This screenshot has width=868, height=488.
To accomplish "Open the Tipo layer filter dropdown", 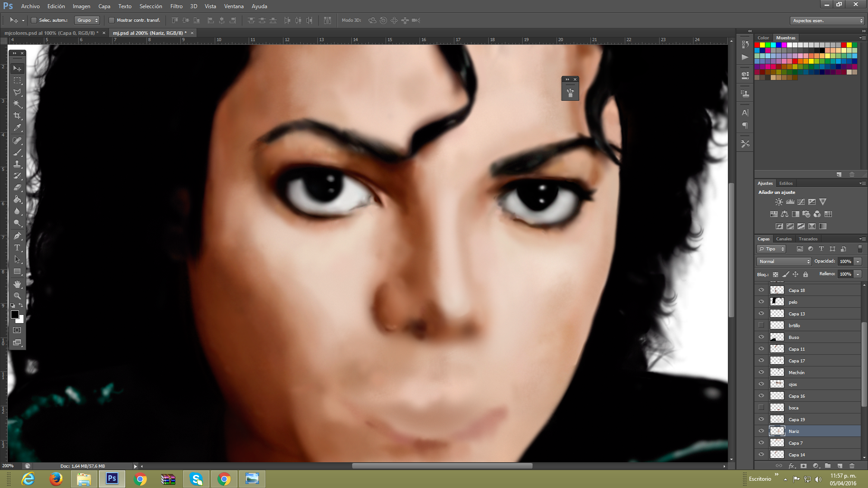I will 772,249.
